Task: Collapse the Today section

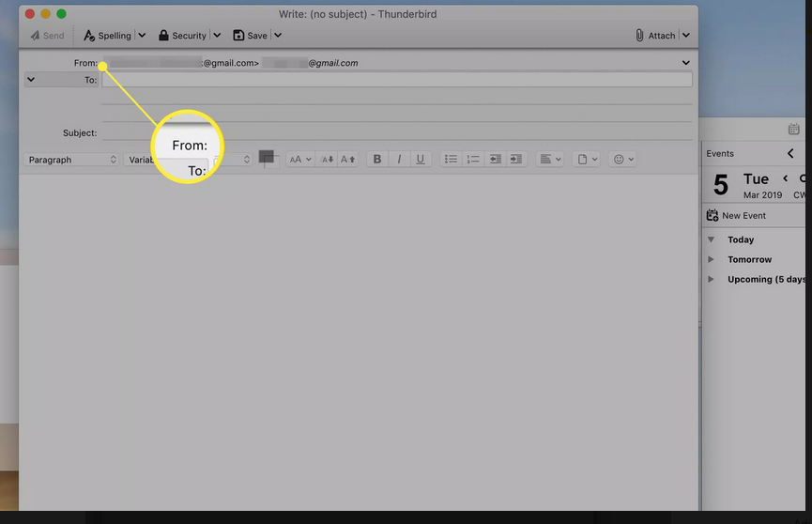Action: point(711,239)
